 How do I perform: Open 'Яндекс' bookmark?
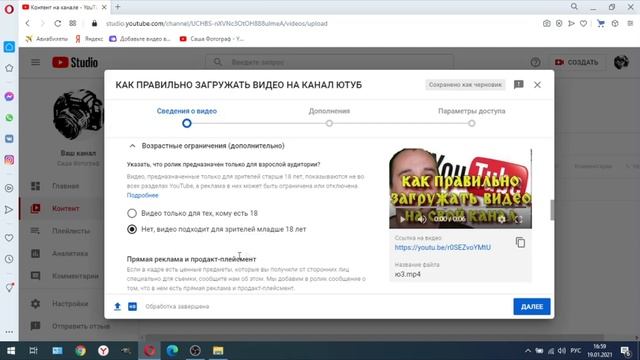point(89,39)
